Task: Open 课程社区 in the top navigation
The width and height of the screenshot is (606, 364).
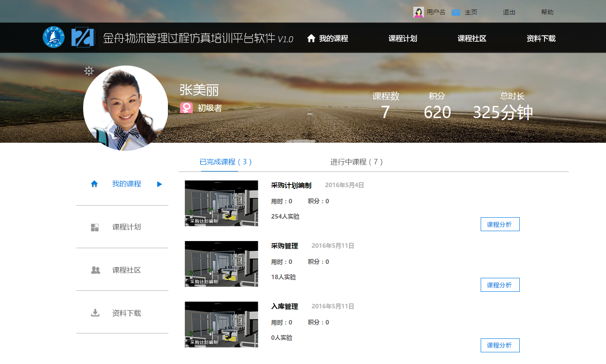Action: pyautogui.click(x=472, y=39)
